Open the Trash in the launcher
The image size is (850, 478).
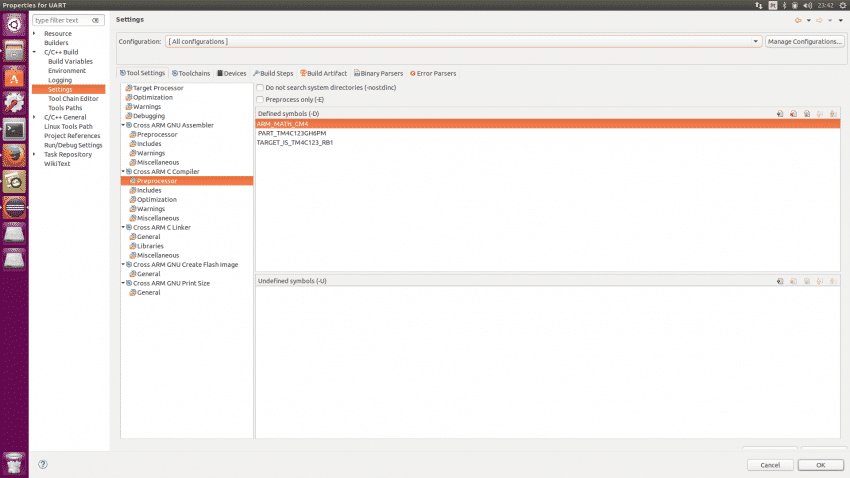14,463
